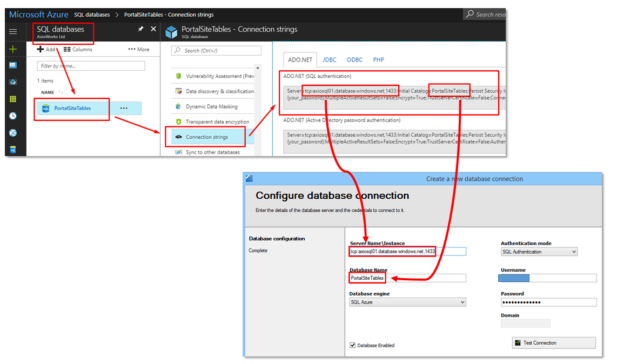The image size is (617, 364).
Task: Open the green grid icon in sidebar
Action: 13,99
